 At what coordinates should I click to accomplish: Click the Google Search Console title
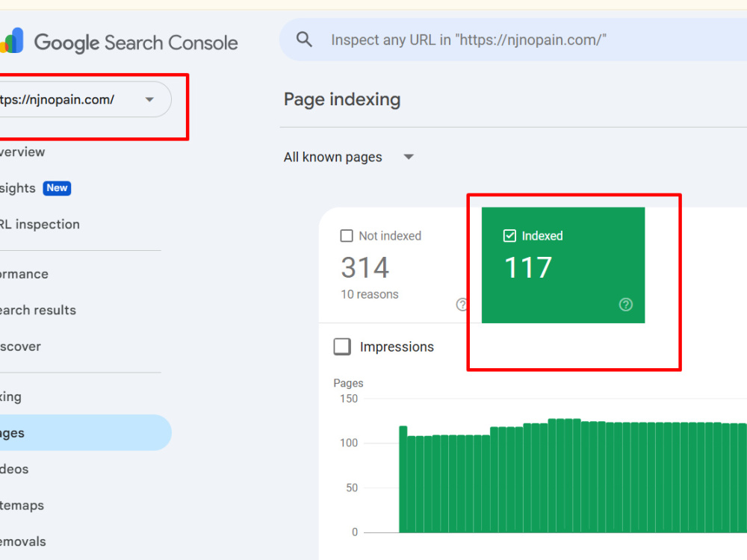[136, 43]
